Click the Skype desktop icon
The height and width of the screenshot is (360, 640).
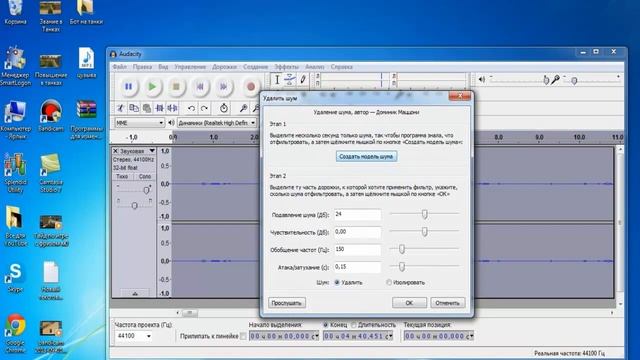15,278
